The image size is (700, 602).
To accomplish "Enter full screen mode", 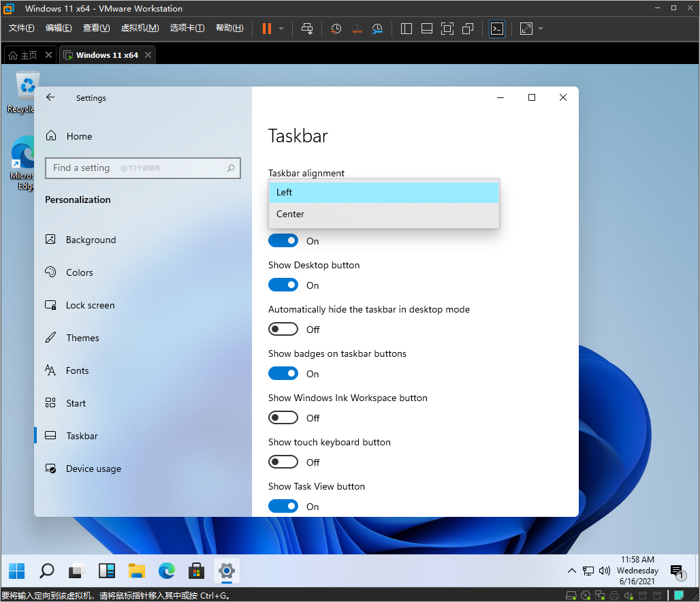I will point(526,29).
